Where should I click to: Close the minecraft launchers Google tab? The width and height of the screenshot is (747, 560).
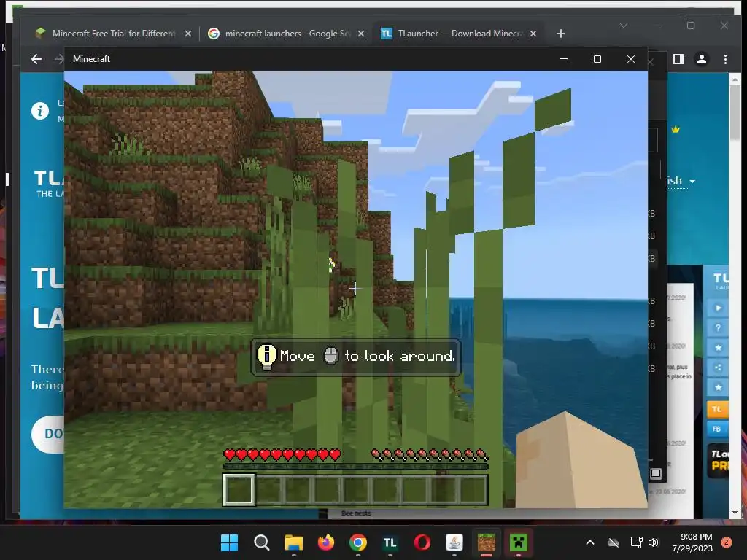point(361,34)
